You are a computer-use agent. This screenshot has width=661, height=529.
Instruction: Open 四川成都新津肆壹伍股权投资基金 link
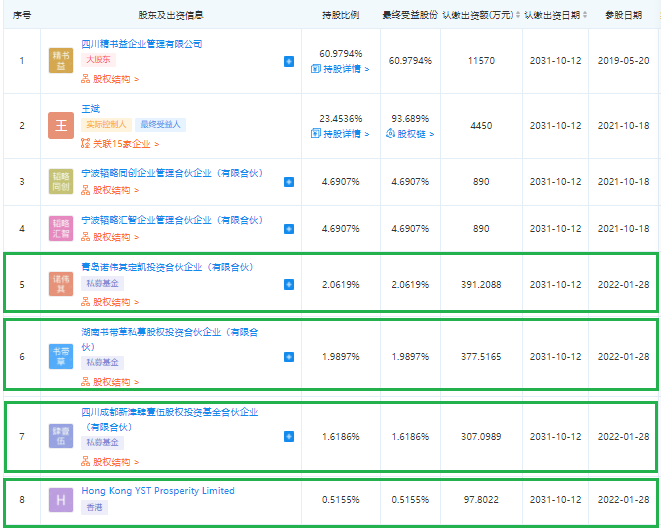[x=170, y=419]
